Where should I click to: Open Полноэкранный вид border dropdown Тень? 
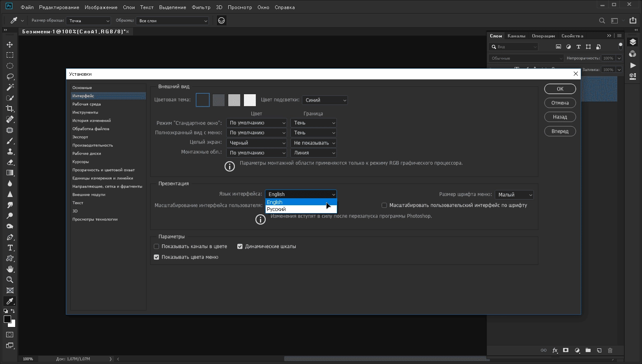(x=314, y=132)
